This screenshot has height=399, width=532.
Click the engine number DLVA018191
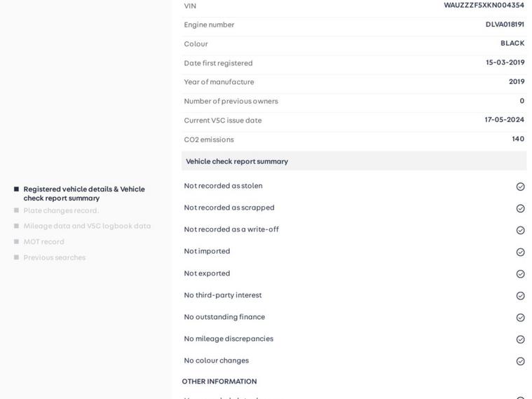pos(505,25)
